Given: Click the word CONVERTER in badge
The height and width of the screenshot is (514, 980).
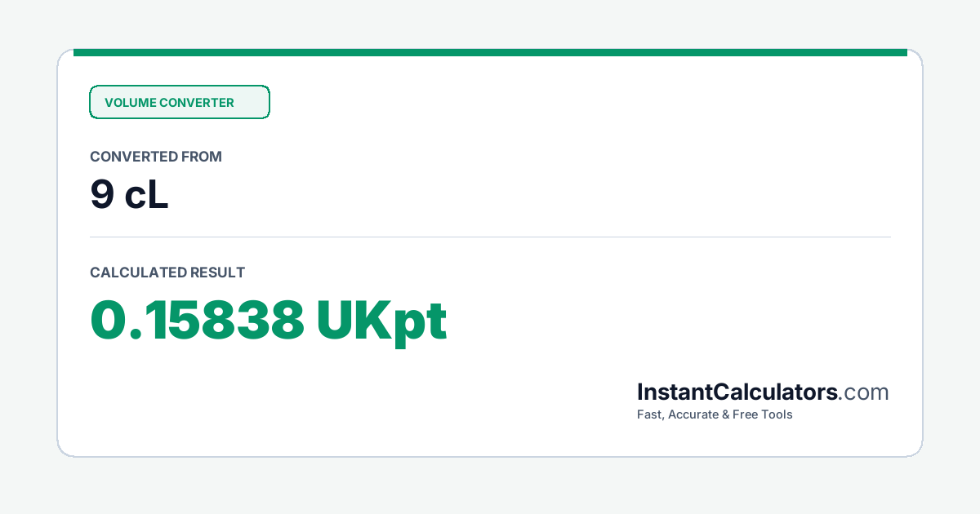Looking at the screenshot, I should 197,103.
